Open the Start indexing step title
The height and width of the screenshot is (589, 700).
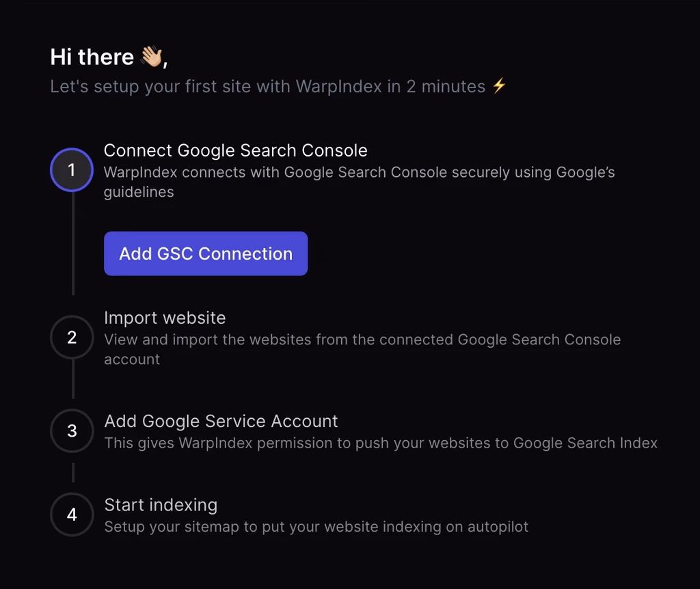(161, 505)
